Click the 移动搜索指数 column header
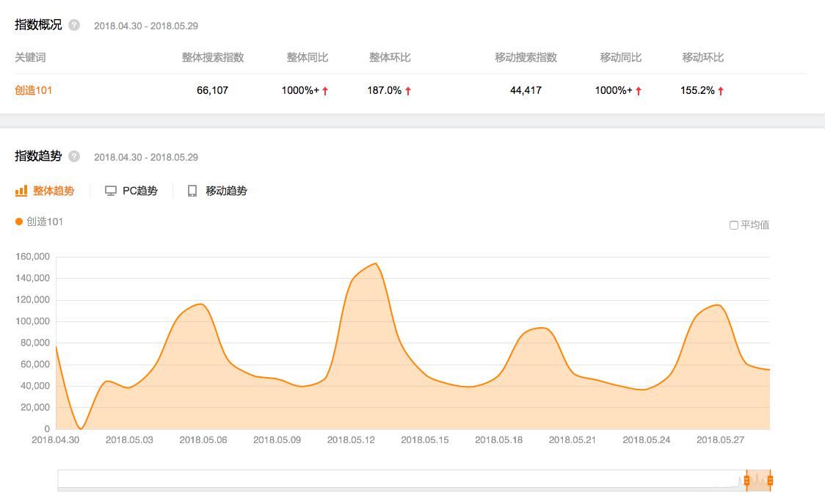Image resolution: width=825 pixels, height=504 pixels. tap(526, 57)
